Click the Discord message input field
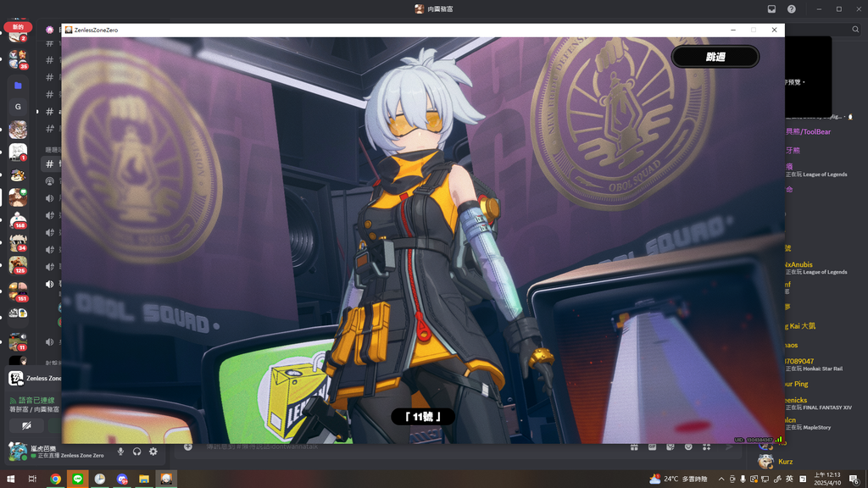Image resolution: width=868 pixels, height=488 pixels. point(409,446)
